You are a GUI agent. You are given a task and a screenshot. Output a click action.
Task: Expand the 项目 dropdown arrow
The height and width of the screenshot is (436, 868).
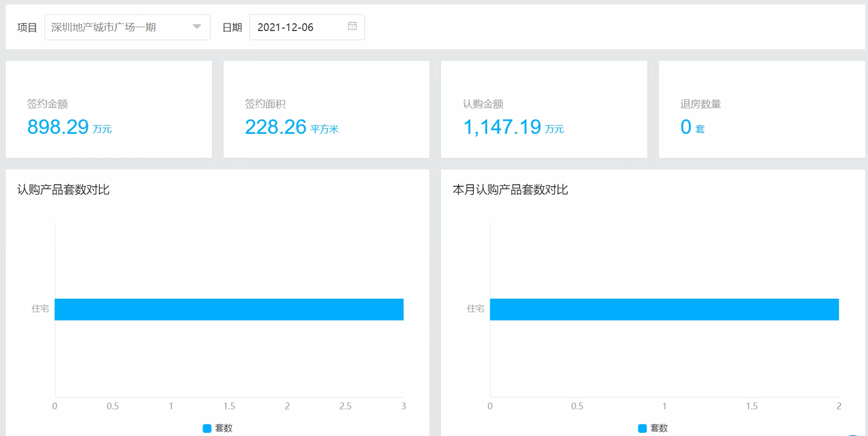pos(197,27)
